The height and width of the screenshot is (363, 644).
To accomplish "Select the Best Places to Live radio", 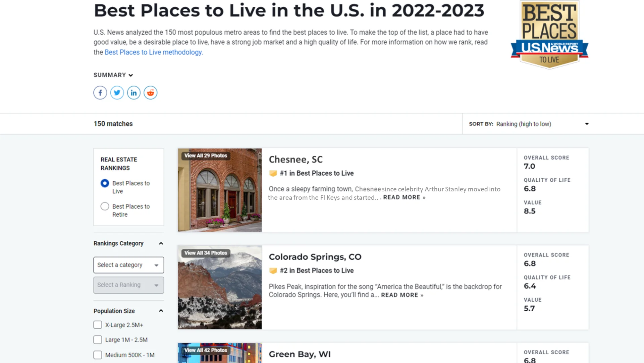I will click(x=105, y=183).
